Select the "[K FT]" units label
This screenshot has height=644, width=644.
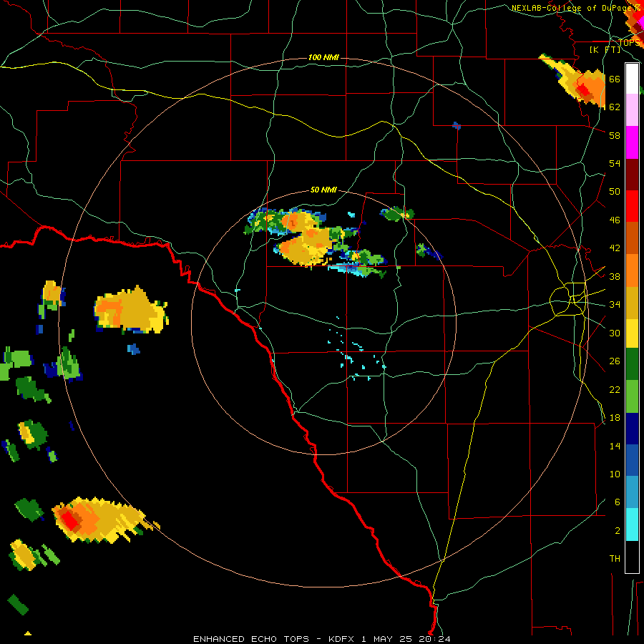pyautogui.click(x=605, y=49)
